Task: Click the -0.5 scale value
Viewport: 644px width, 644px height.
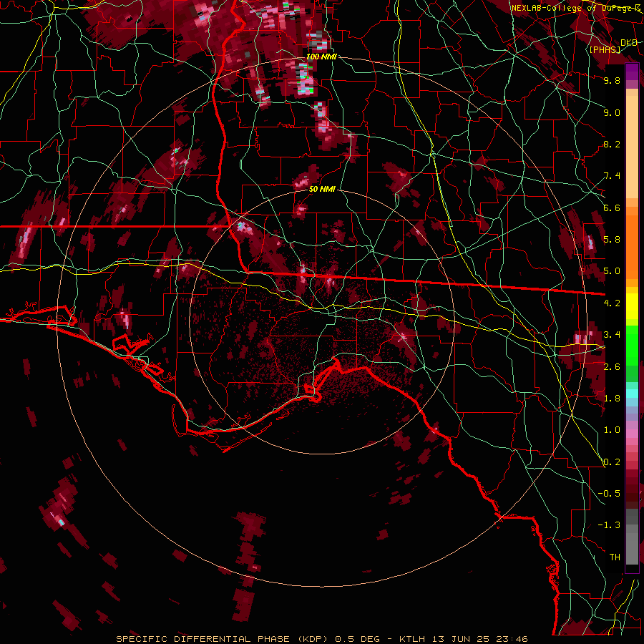Action: pyautogui.click(x=609, y=494)
